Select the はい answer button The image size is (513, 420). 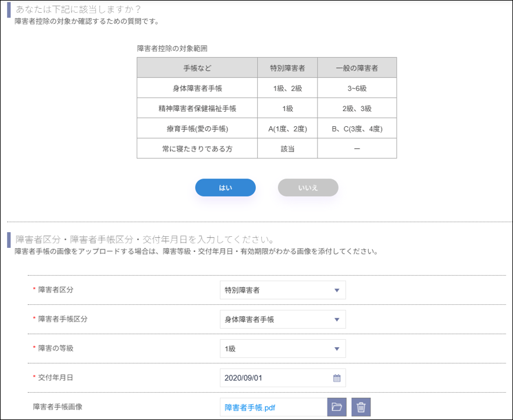click(225, 187)
